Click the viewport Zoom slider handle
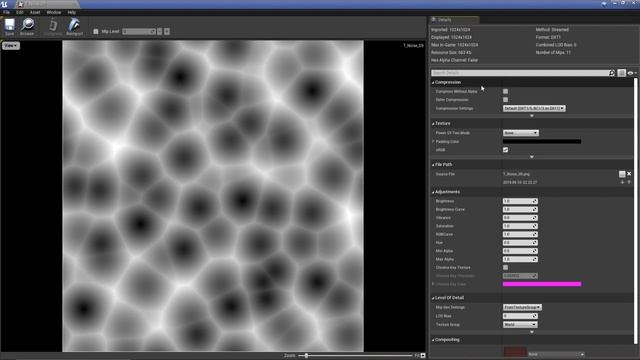 point(306,356)
